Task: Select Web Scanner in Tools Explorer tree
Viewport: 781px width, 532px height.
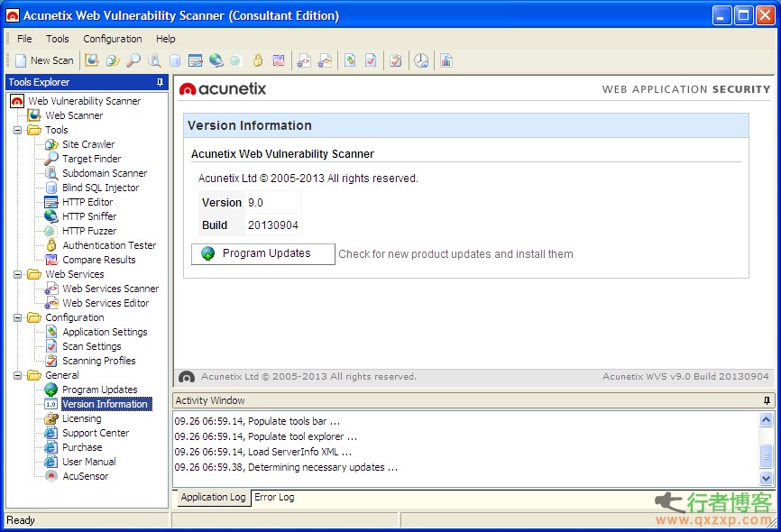Action: 74,115
